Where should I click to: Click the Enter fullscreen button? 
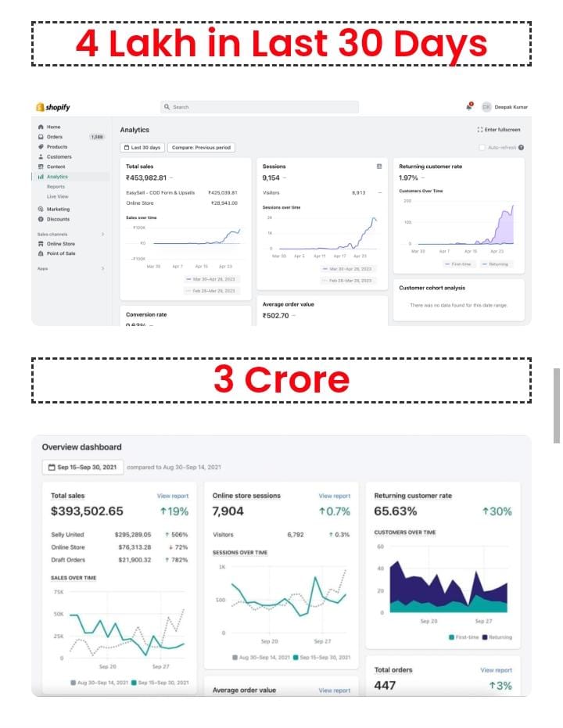tap(498, 130)
